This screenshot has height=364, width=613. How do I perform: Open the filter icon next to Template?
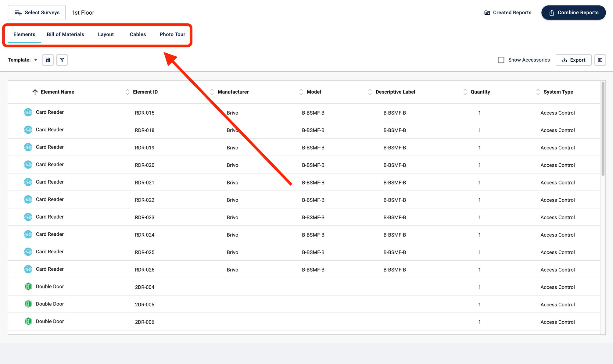[62, 60]
